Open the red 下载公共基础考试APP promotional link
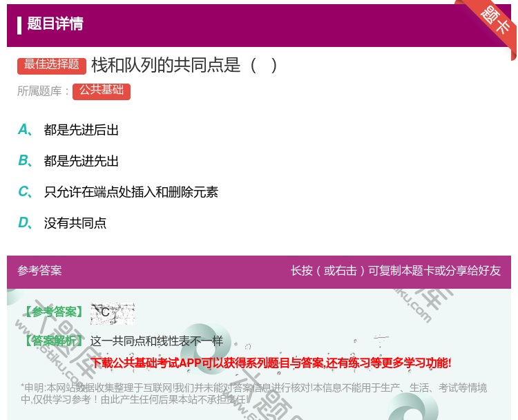 (271, 363)
